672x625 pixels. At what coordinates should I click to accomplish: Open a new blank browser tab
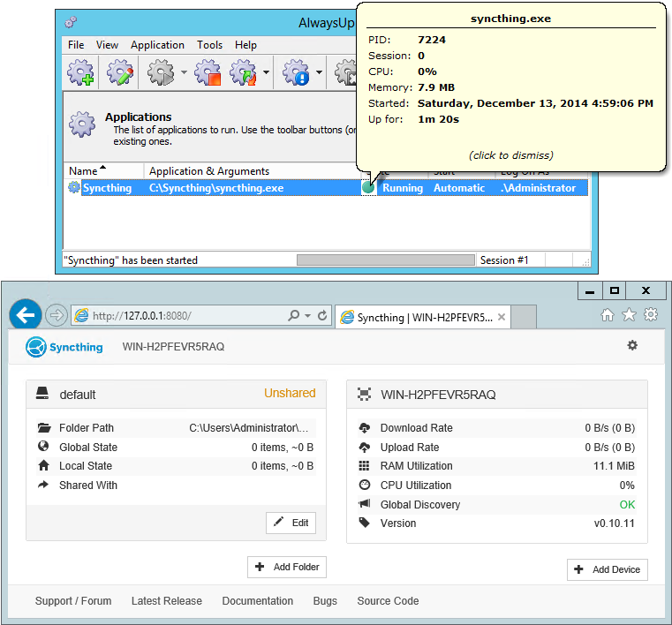tap(524, 317)
